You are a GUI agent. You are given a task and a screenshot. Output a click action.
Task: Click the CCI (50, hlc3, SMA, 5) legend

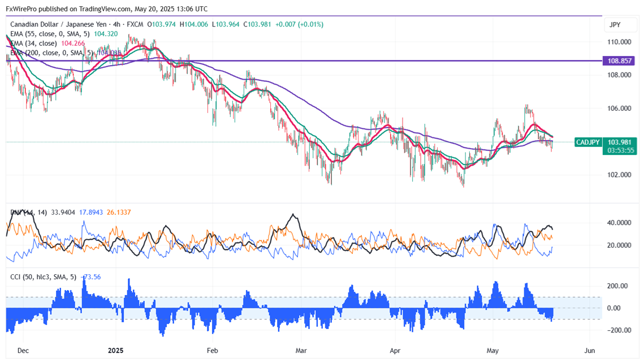tap(43, 277)
